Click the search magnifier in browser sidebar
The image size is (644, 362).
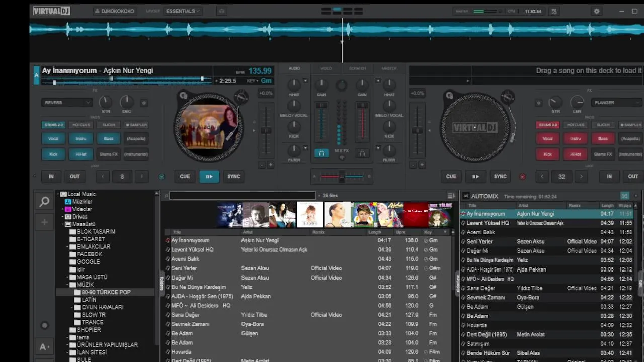44,202
